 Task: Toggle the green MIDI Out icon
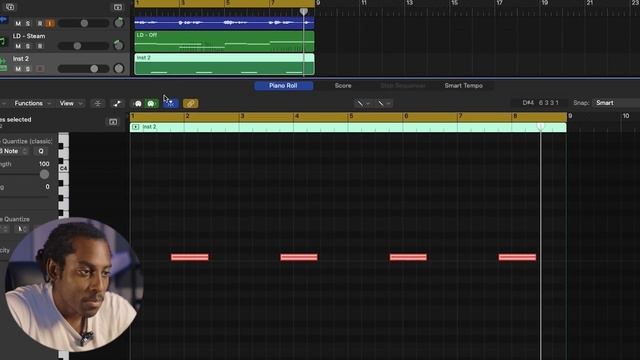pos(151,104)
